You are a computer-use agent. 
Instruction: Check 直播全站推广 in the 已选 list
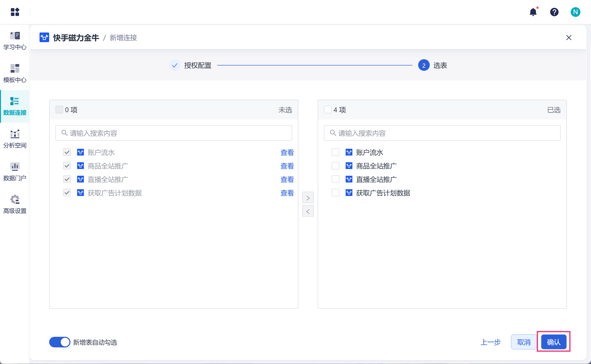click(x=336, y=179)
